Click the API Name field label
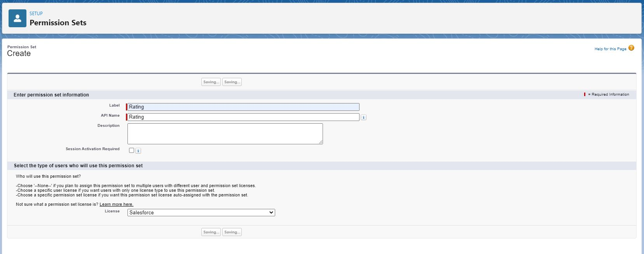This screenshot has width=644, height=254. [110, 116]
